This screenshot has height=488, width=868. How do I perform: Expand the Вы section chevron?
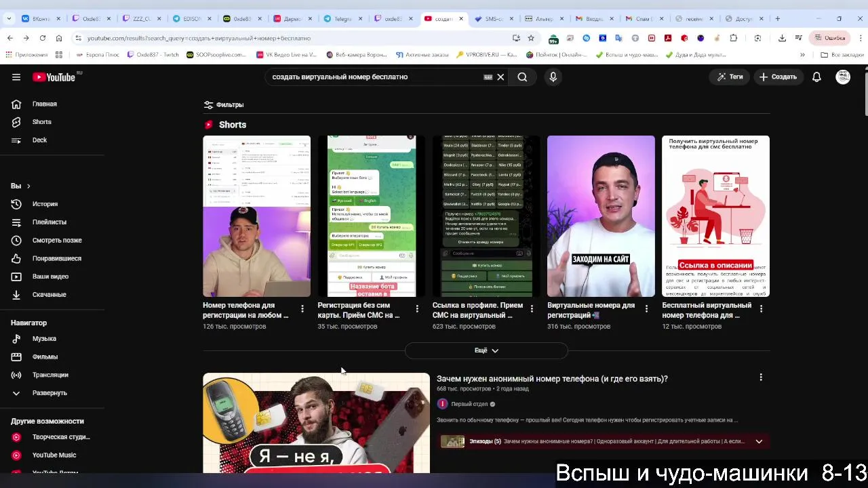28,186
